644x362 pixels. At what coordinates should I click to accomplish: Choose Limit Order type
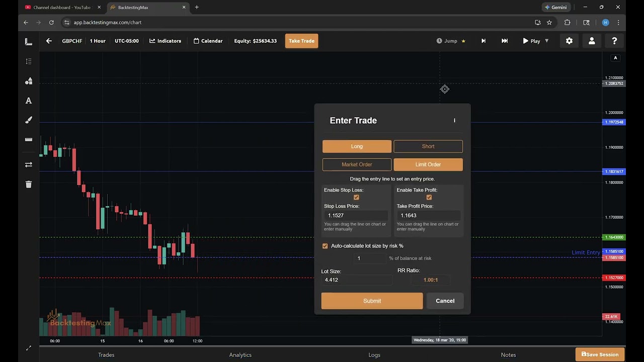428,164
